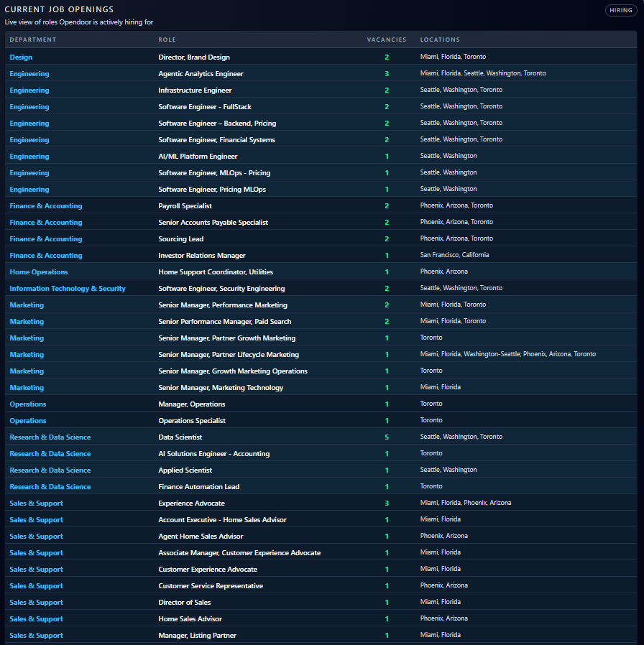Click location containing 'Washington-Seattle; Phoenix, Arizona'
Screen dimensions: 644x645
coord(507,354)
